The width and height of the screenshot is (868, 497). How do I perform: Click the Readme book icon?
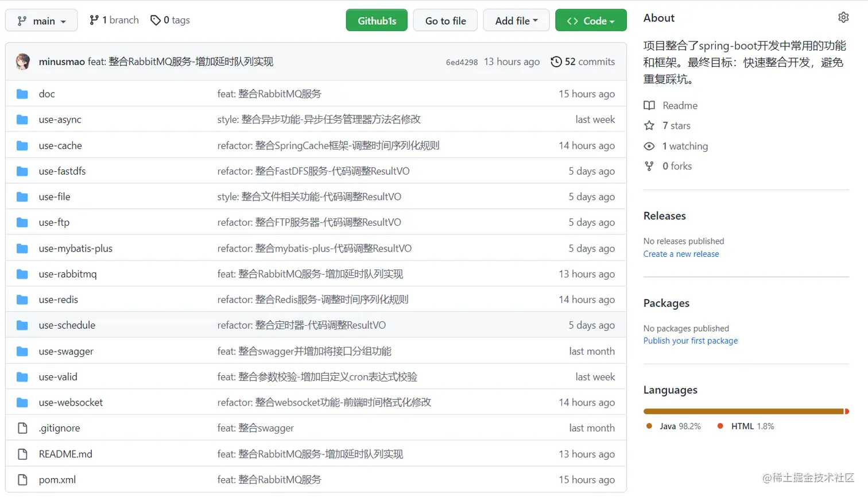[x=649, y=105]
